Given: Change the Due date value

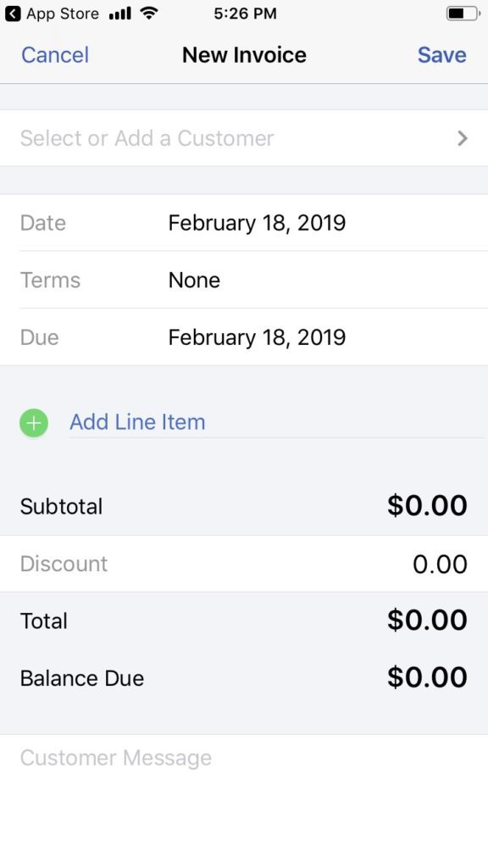Looking at the screenshot, I should tap(257, 337).
